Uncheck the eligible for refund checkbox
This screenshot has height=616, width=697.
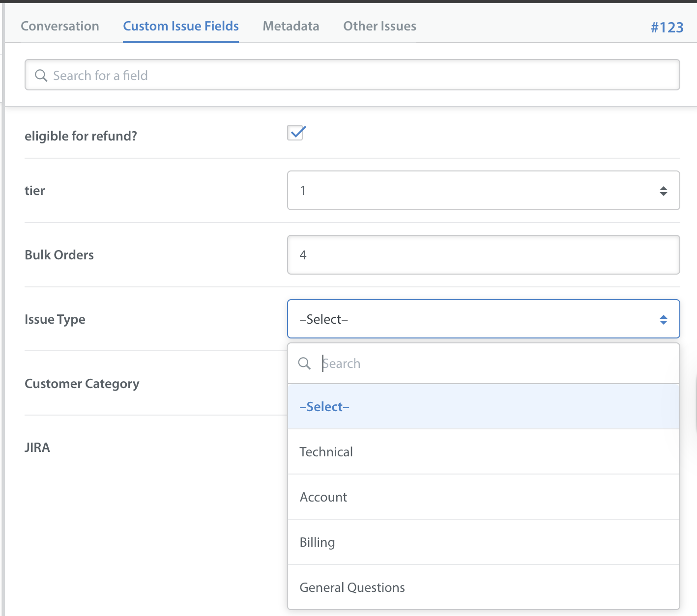click(x=296, y=133)
